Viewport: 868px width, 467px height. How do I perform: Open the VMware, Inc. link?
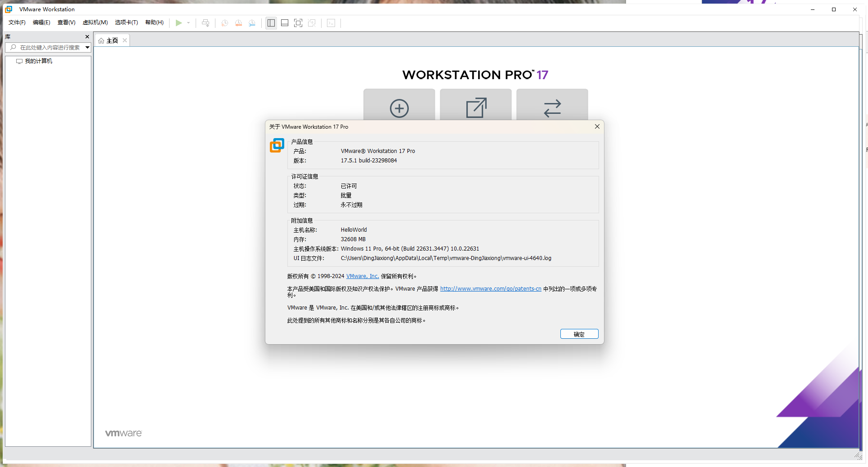pyautogui.click(x=362, y=276)
